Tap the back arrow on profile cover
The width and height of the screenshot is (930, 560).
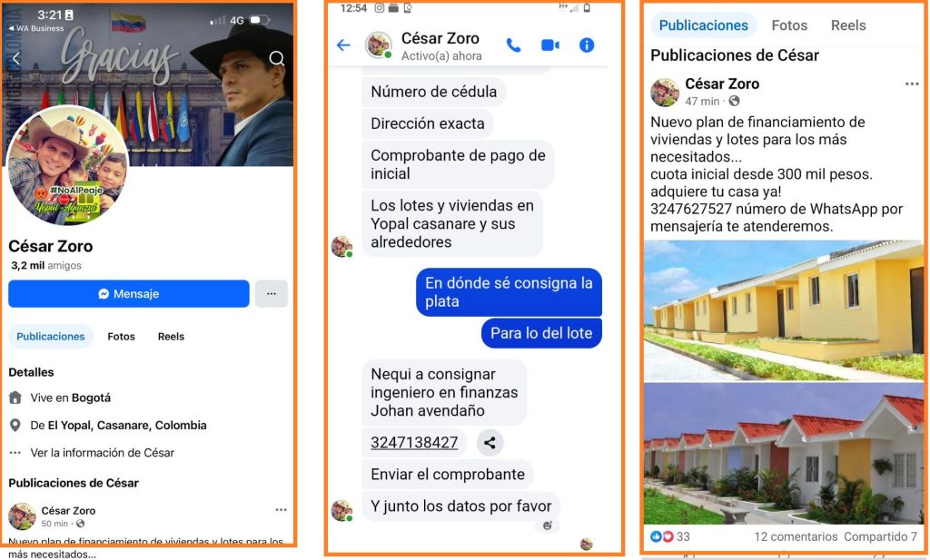tap(16, 58)
